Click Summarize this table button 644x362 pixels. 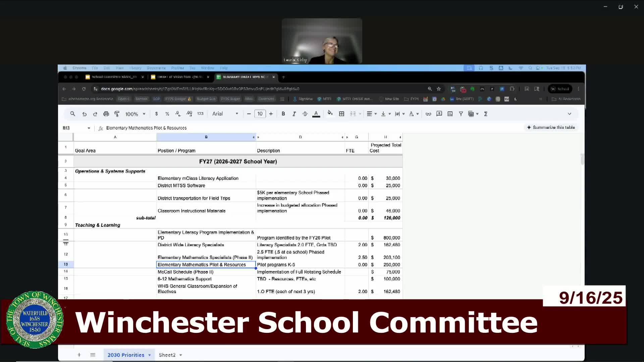551,127
